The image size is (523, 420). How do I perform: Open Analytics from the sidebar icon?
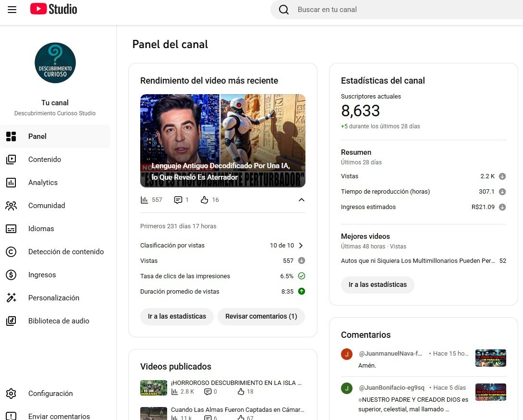coord(11,183)
